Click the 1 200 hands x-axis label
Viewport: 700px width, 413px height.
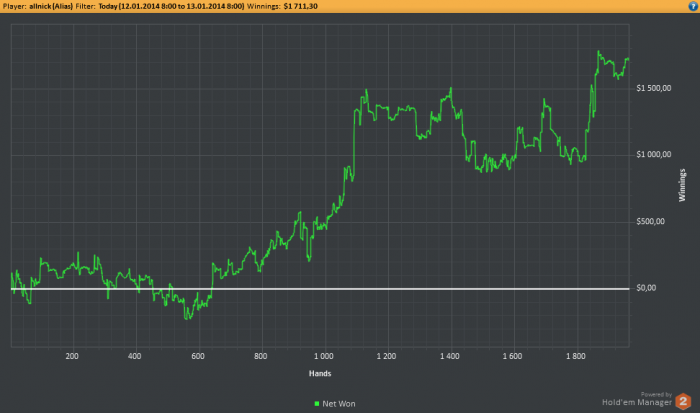point(386,356)
